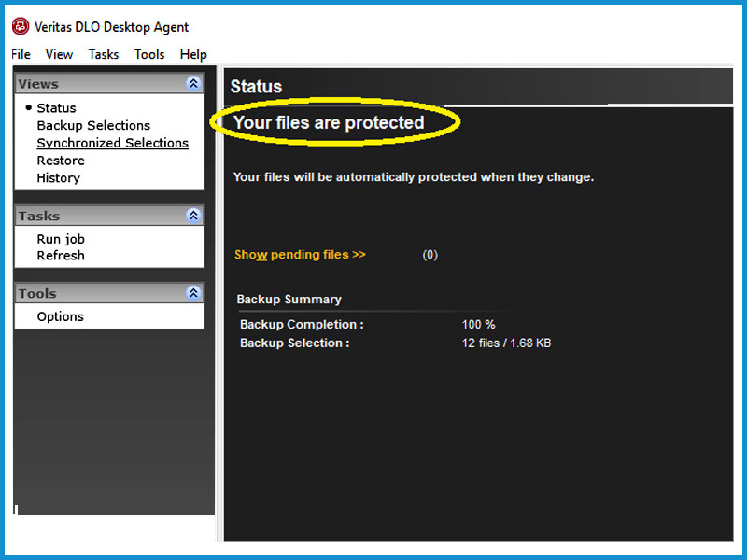Click the Veritas DLO Desktop Agent logo icon
Screen dimensions: 747x560
click(20, 27)
